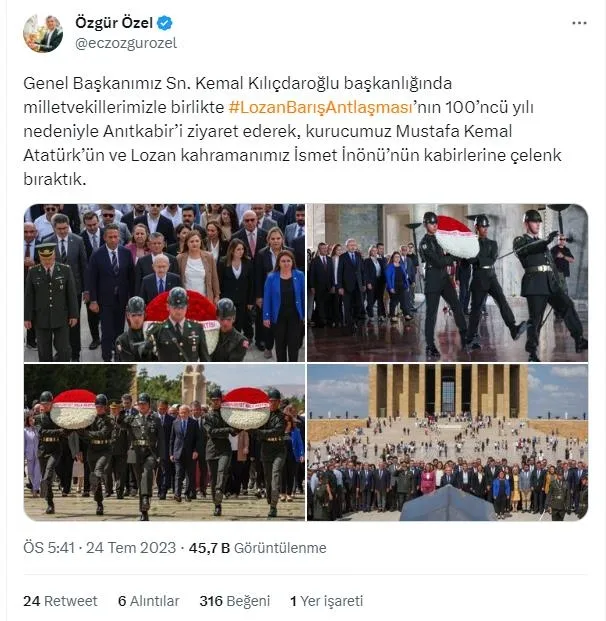Screen dimensions: 606x621
Task: Click the 24 Tem 2023 date
Action: (x=131, y=548)
